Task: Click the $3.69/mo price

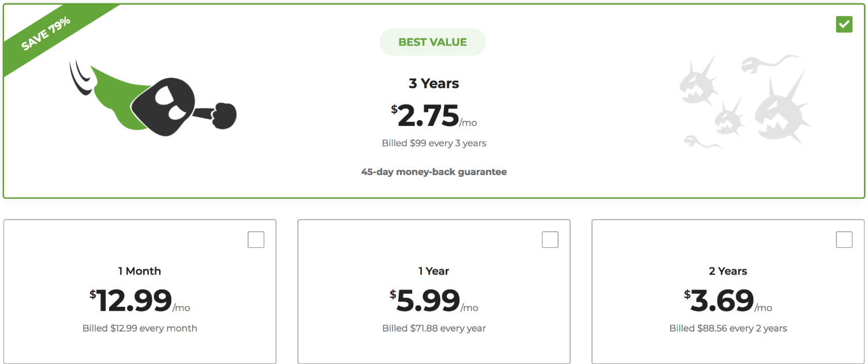Action: click(x=728, y=300)
